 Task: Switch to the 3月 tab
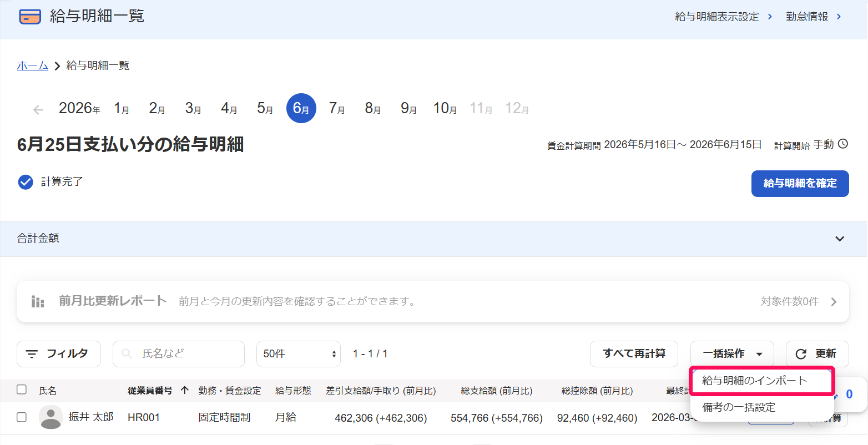(x=193, y=108)
